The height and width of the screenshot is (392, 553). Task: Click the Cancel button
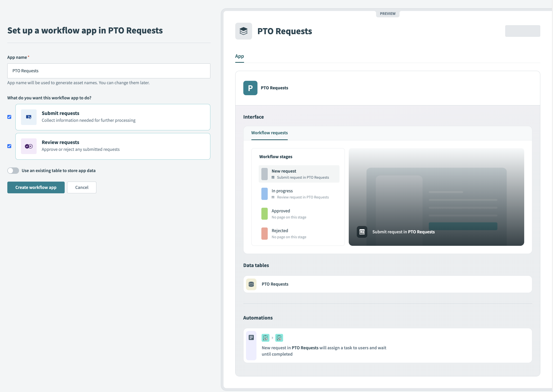point(82,187)
